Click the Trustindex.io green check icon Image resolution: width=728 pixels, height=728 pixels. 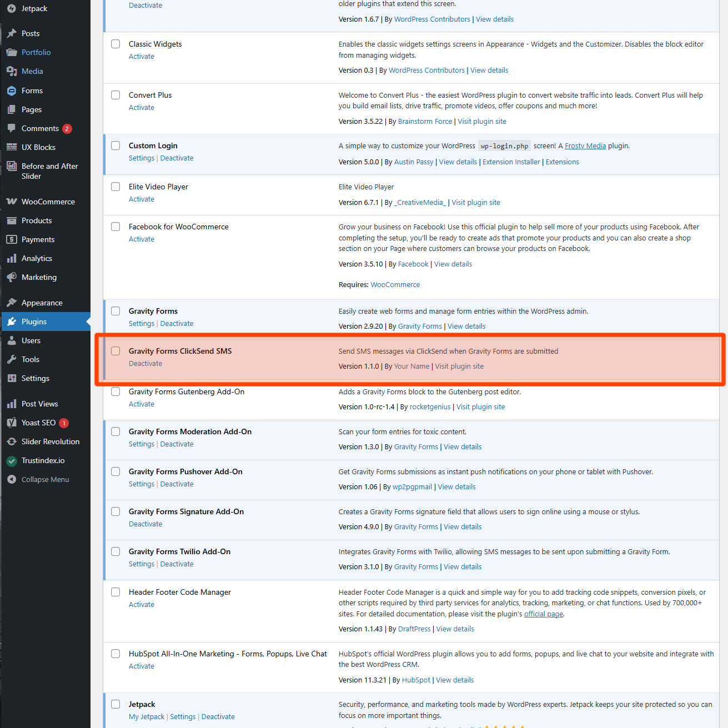[12, 460]
